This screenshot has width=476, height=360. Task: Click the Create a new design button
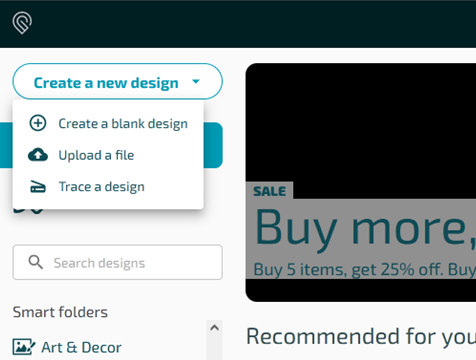117,82
